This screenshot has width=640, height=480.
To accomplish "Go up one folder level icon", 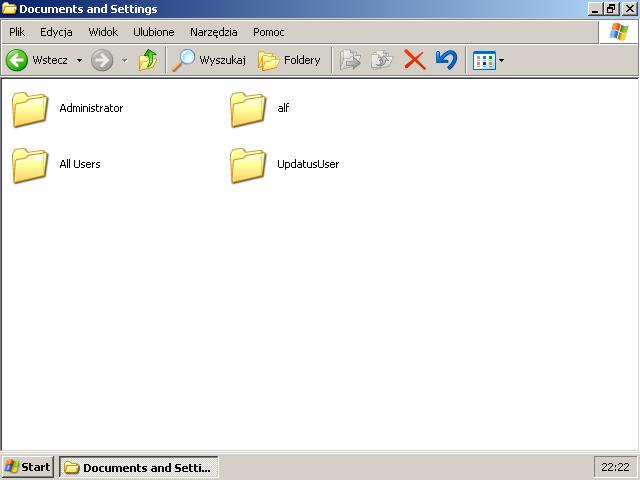I will point(148,60).
